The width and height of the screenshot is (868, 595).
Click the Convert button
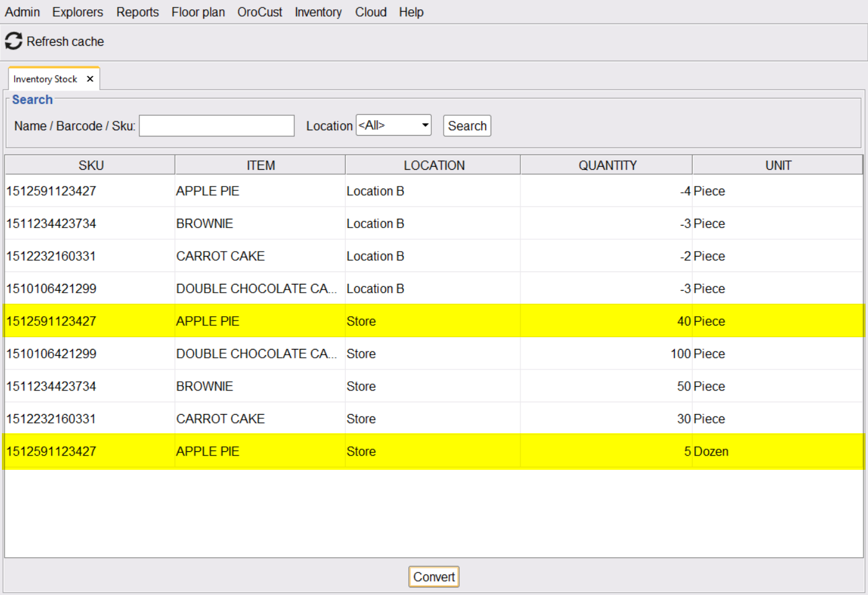point(434,577)
